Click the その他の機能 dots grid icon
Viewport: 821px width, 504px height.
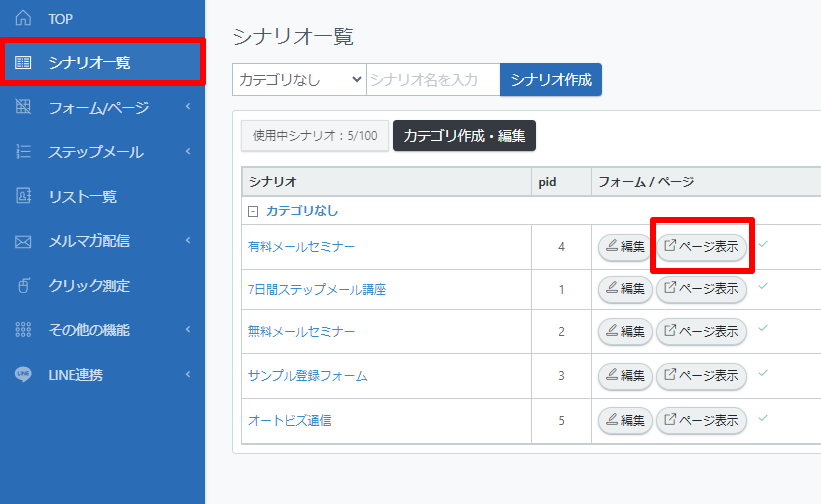pos(24,330)
